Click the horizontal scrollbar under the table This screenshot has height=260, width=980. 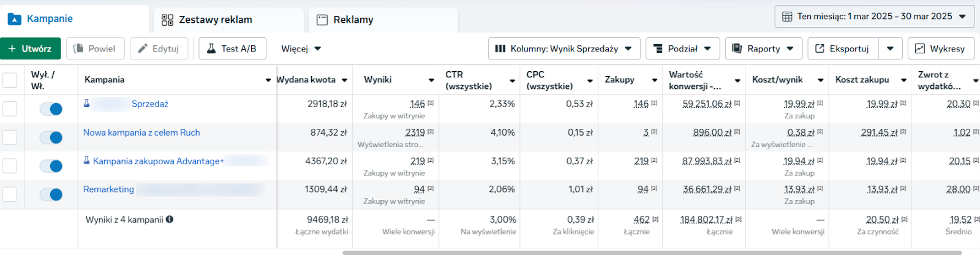coord(652,253)
